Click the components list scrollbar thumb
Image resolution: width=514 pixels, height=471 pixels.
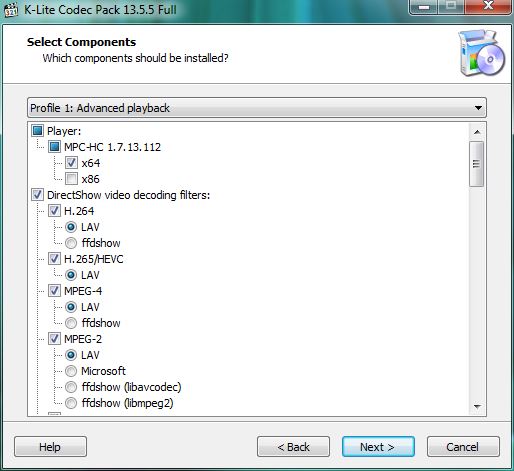[x=476, y=164]
